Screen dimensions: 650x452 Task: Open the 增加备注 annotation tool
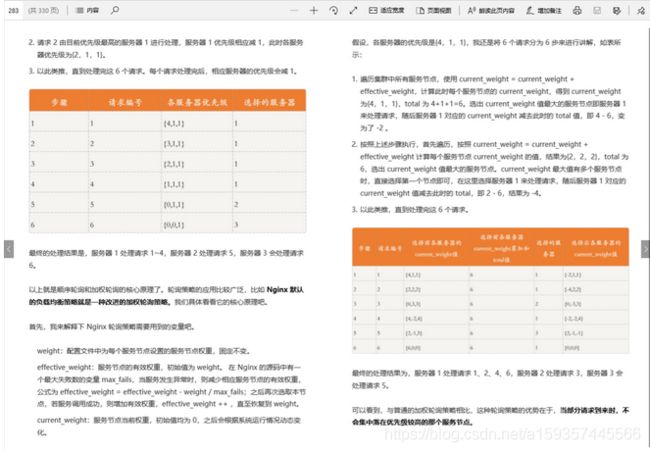click(543, 10)
